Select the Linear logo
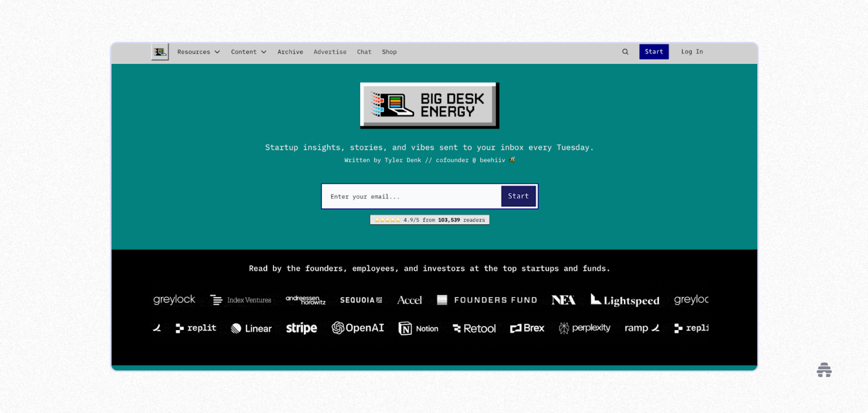Image resolution: width=868 pixels, height=413 pixels. tap(251, 328)
